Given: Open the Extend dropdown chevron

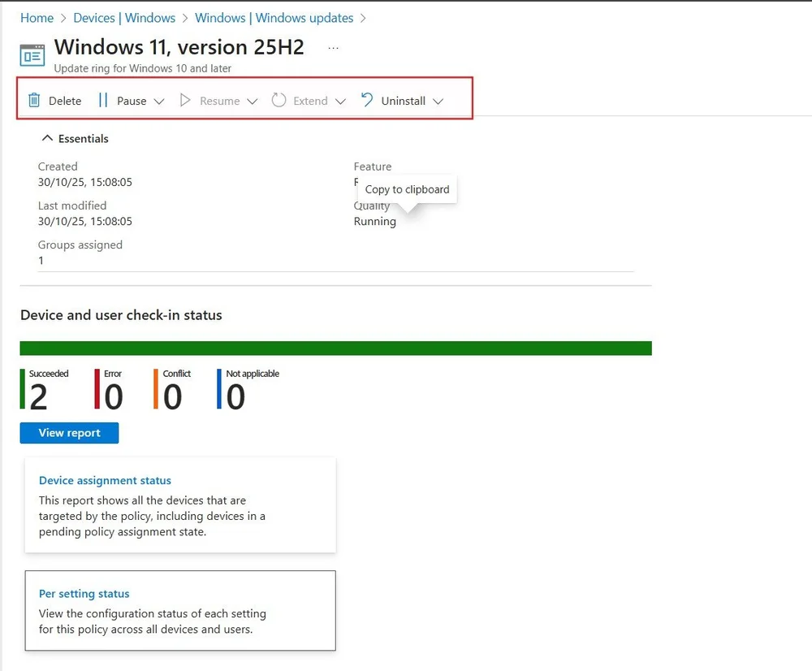Looking at the screenshot, I should click(x=340, y=101).
